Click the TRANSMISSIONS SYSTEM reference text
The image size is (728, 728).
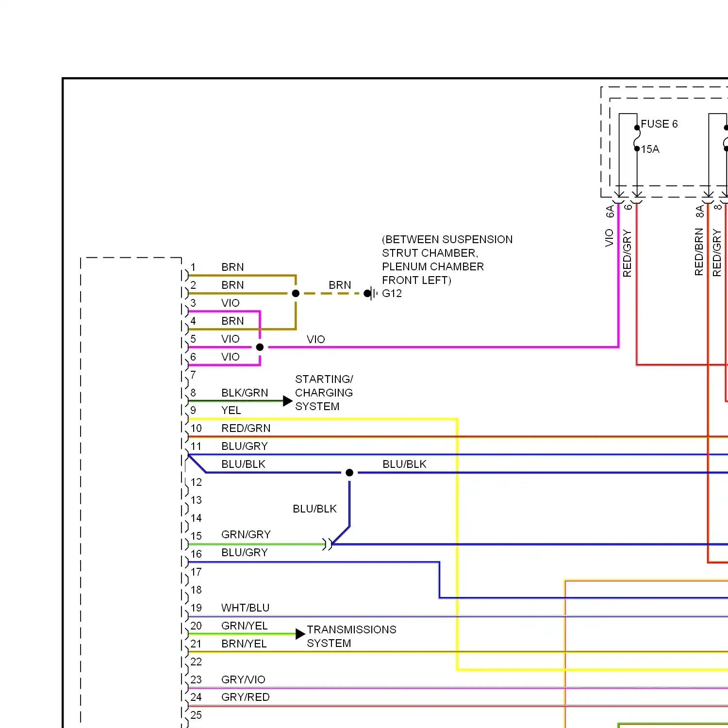351,636
